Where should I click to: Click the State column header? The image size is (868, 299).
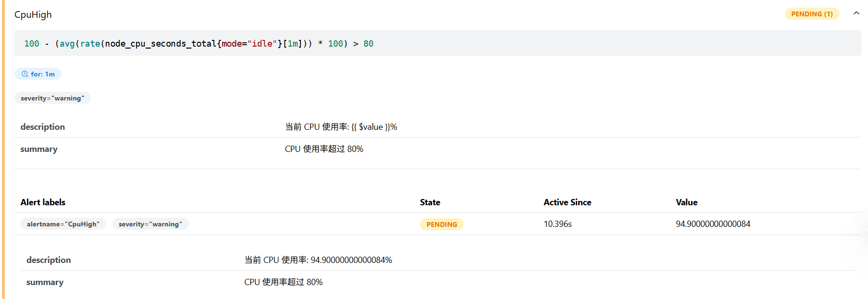430,202
